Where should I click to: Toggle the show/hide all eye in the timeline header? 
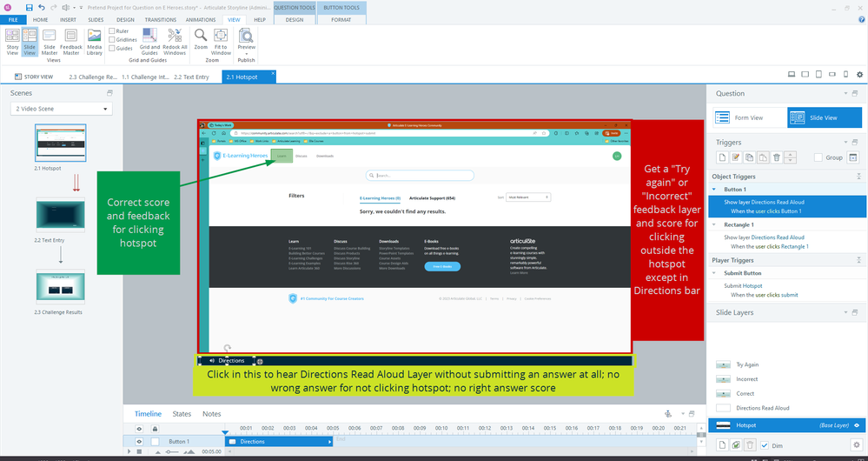click(x=139, y=429)
